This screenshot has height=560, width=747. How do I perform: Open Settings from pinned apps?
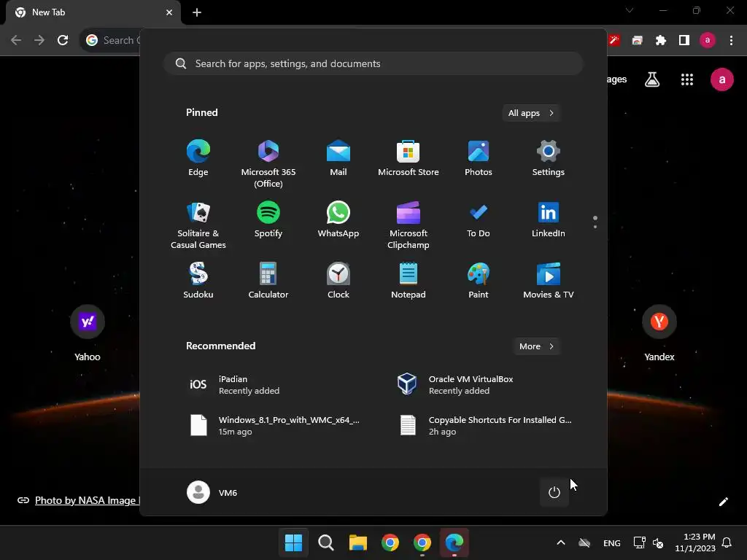click(x=549, y=159)
